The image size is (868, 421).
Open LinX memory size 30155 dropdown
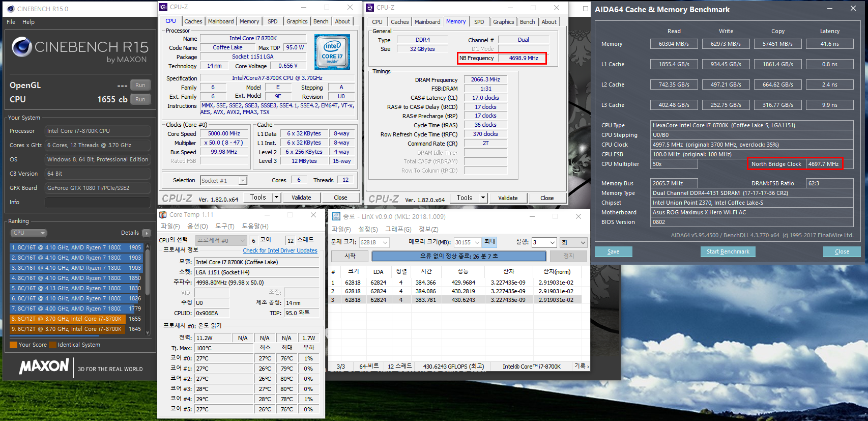click(x=467, y=243)
